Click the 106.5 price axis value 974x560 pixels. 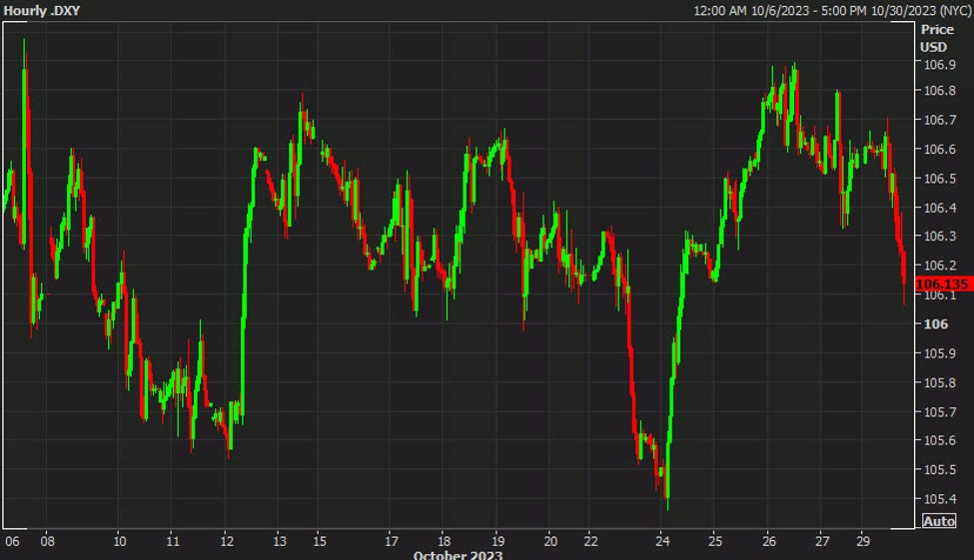(x=939, y=178)
